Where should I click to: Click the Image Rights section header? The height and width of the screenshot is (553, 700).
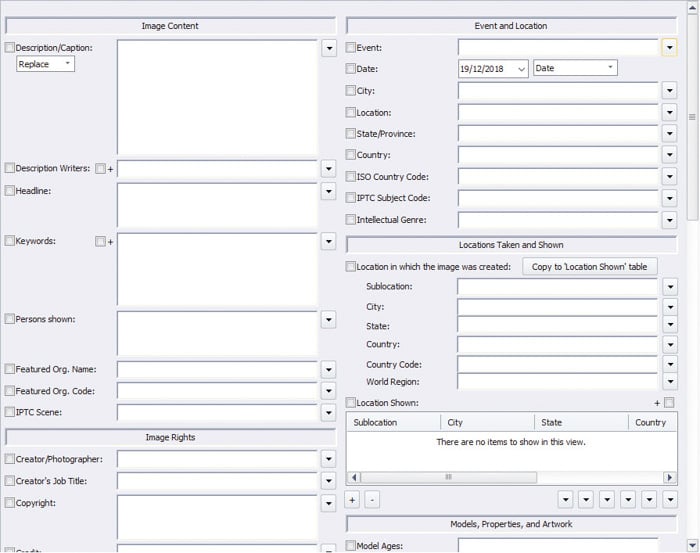(170, 437)
